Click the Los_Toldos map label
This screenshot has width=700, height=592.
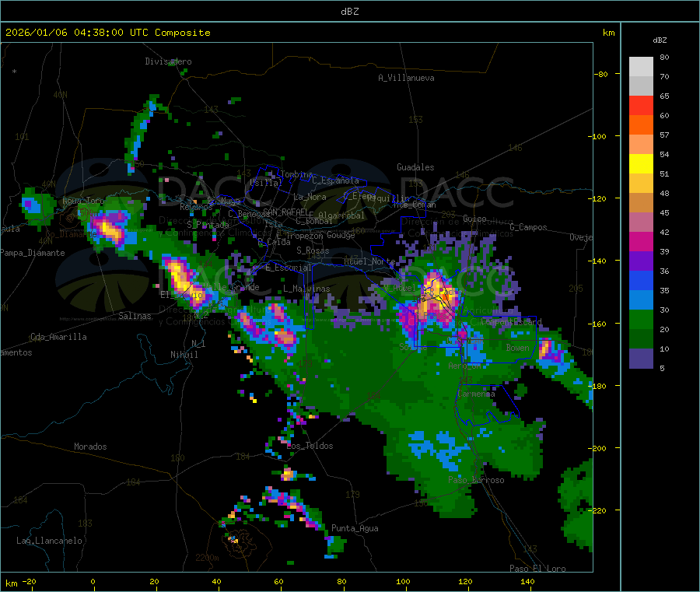pos(310,446)
